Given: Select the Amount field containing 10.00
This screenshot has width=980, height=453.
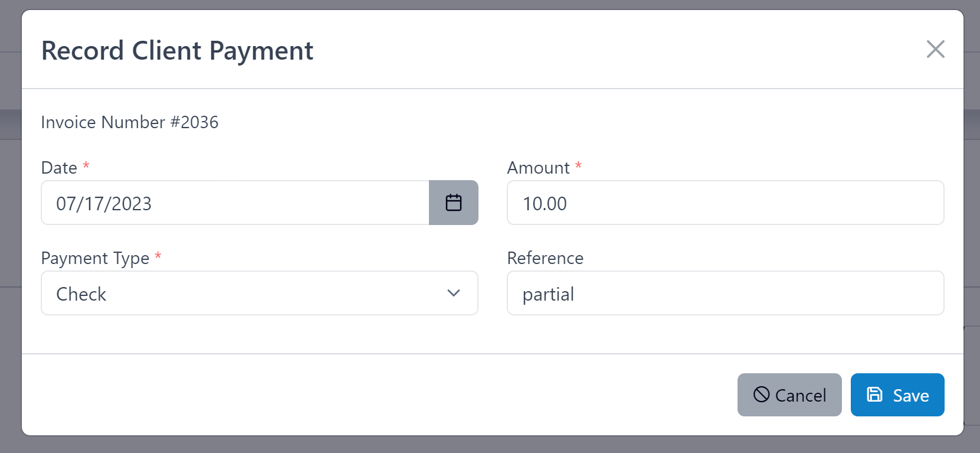Looking at the screenshot, I should click(725, 203).
